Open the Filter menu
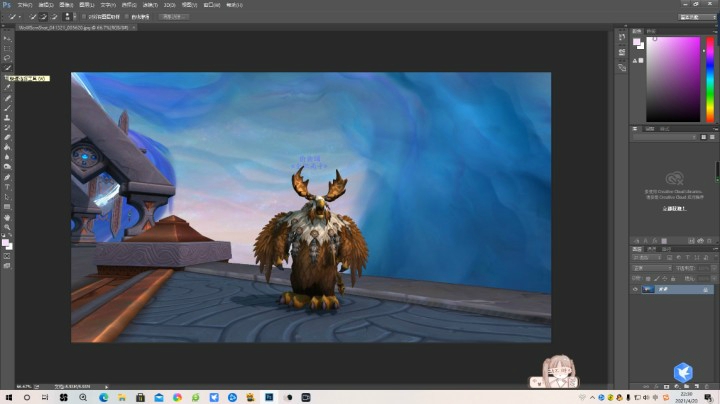 point(150,5)
